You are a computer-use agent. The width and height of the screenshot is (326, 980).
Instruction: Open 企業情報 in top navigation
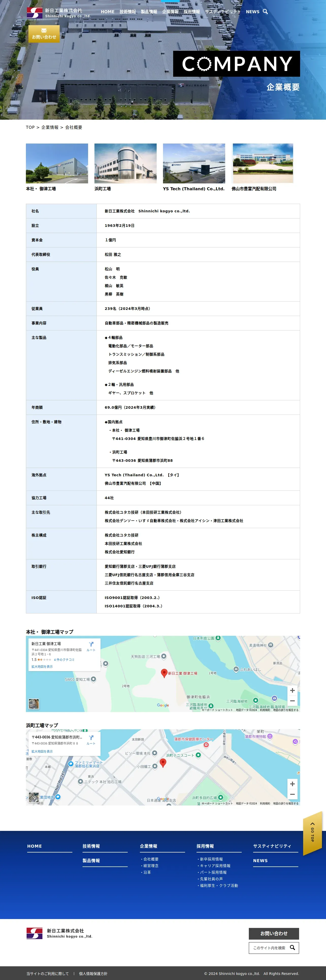(x=170, y=12)
